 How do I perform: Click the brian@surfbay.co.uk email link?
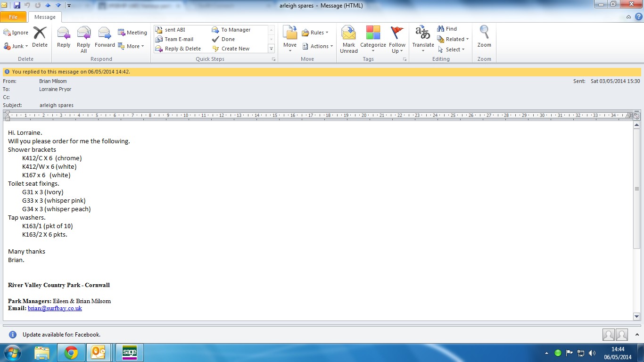pyautogui.click(x=55, y=308)
